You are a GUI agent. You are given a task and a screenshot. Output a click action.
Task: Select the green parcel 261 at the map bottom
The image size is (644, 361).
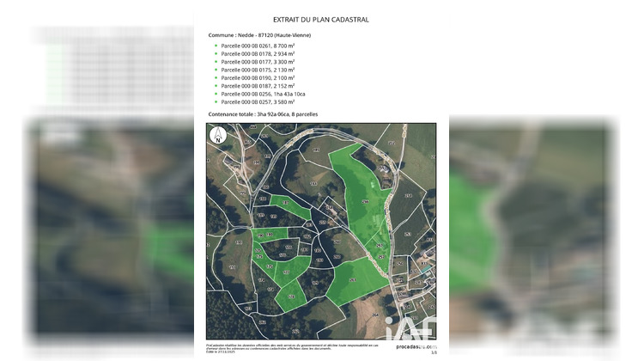pos(352,279)
